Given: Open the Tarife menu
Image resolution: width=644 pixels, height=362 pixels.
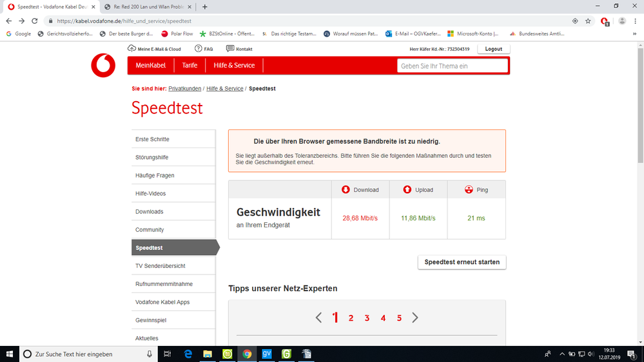Looking at the screenshot, I should click(x=190, y=65).
